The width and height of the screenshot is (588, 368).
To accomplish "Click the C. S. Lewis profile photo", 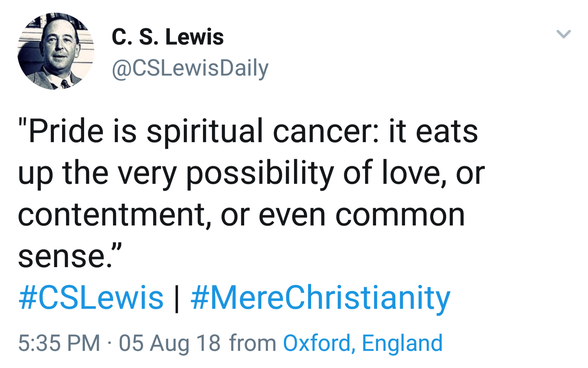I will pos(56,51).
